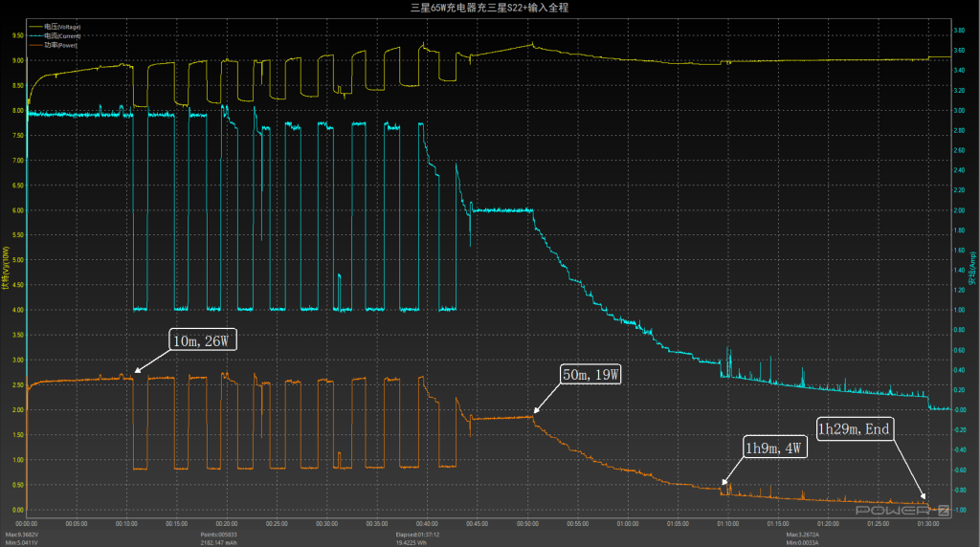Click the 01:10:00 time axis label
This screenshot has width=980, height=547.
pyautogui.click(x=727, y=524)
